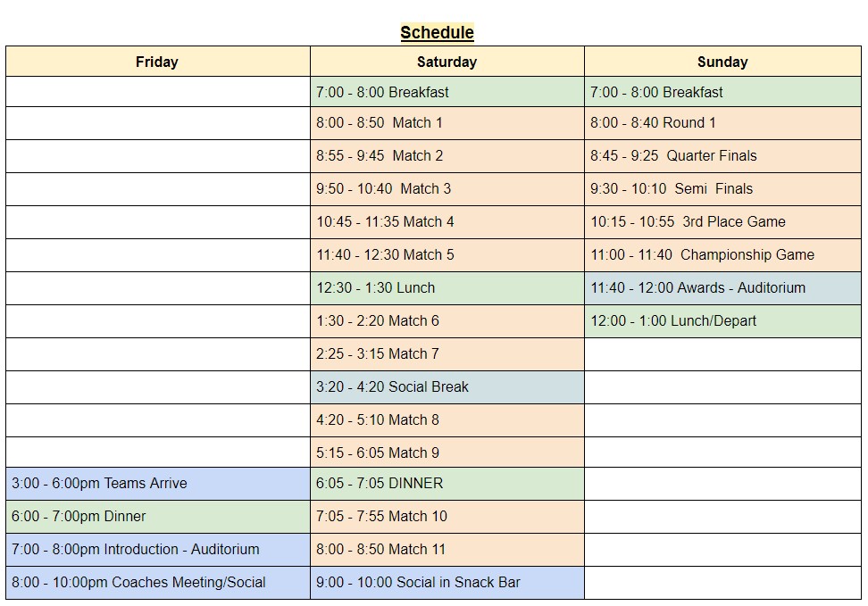Click the 3:00 - 6:00pm Teams Arrive cell
The image size is (868, 606).
pos(158,483)
